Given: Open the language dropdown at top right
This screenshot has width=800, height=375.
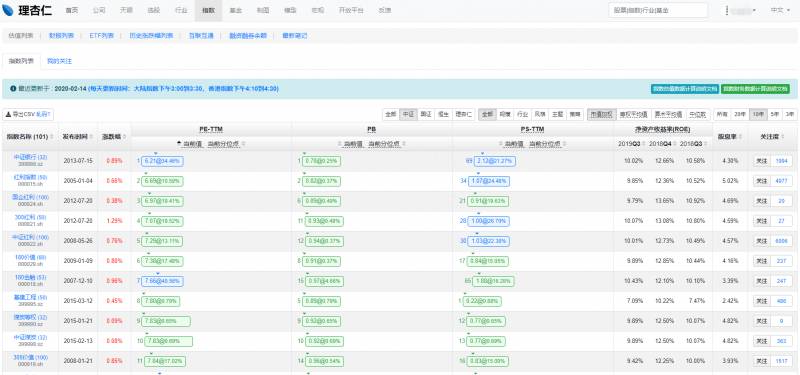Looking at the screenshot, I should click(x=780, y=10).
